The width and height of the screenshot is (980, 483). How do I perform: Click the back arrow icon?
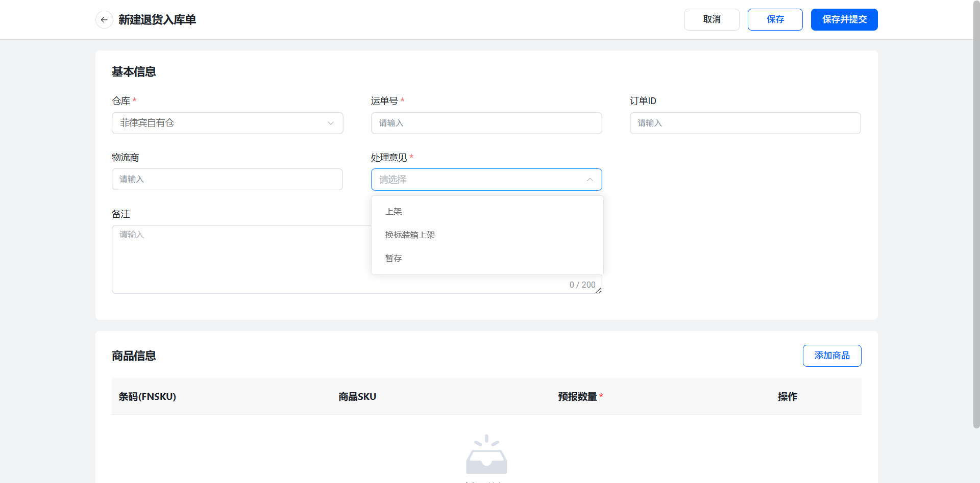[x=104, y=20]
